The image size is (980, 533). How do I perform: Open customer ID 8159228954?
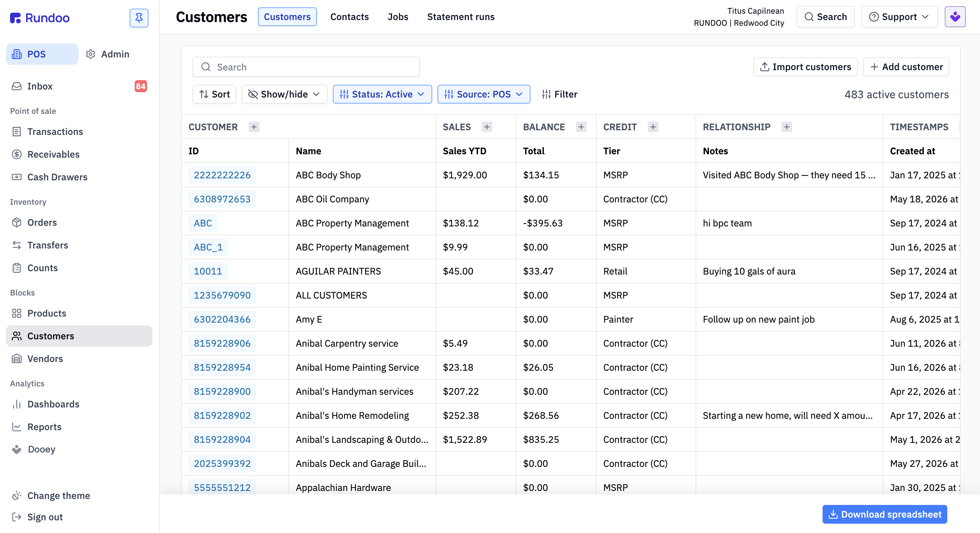pyautogui.click(x=222, y=368)
